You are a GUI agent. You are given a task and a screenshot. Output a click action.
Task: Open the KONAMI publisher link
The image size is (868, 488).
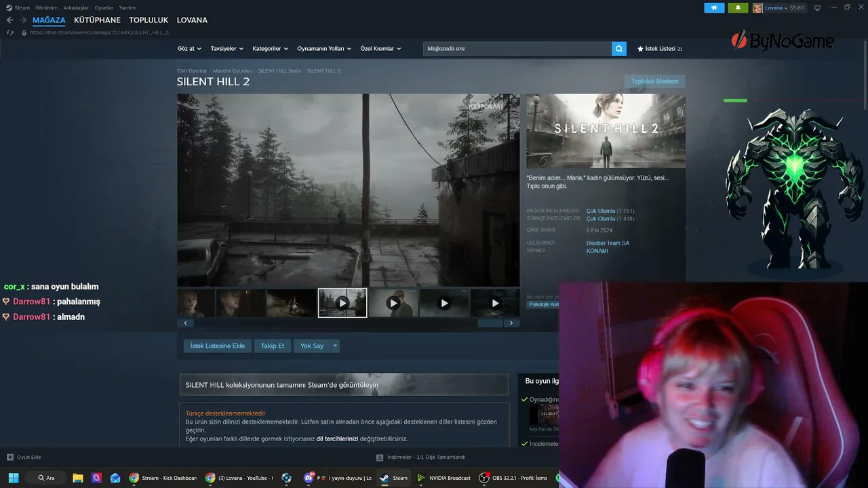coord(597,251)
